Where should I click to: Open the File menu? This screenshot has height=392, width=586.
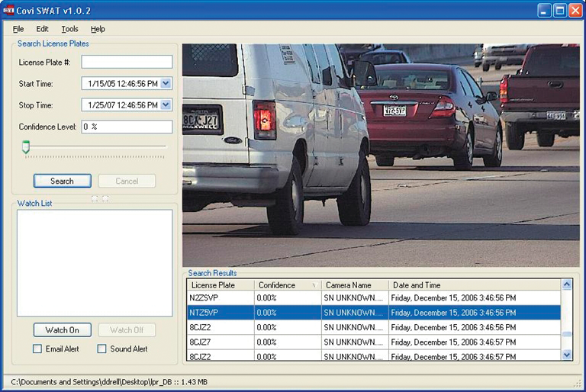pos(18,29)
